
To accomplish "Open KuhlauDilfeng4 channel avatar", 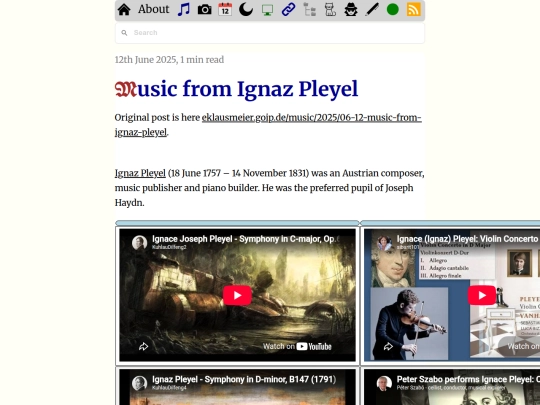I will [139, 383].
